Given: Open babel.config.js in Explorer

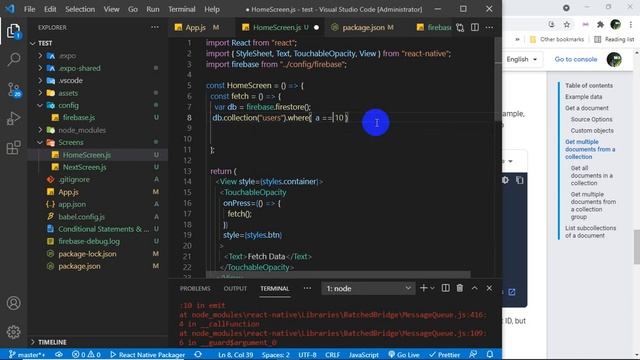Looking at the screenshot, I should tap(81, 217).
